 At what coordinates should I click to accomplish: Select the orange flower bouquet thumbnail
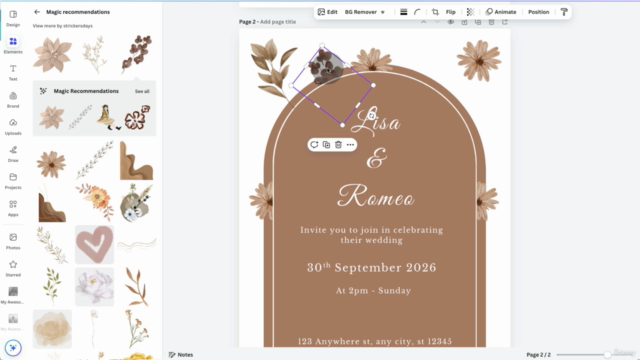[95, 202]
